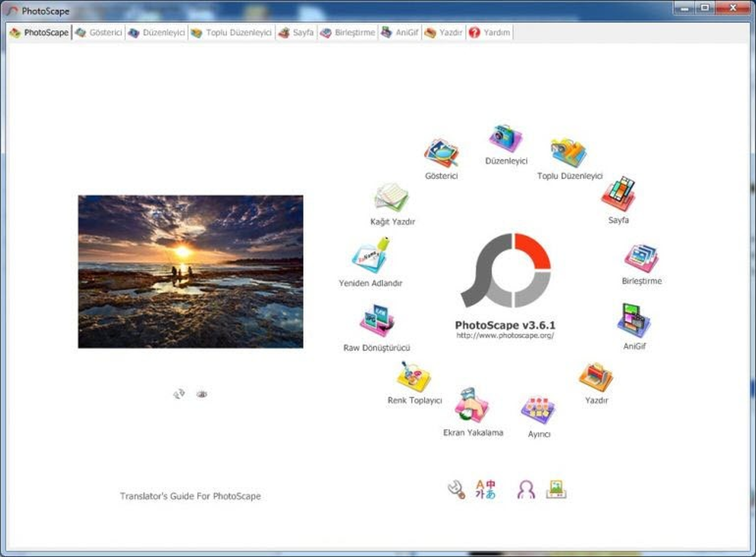This screenshot has width=756, height=557.
Task: Switch to the Düzenleyici tab
Action: point(156,33)
